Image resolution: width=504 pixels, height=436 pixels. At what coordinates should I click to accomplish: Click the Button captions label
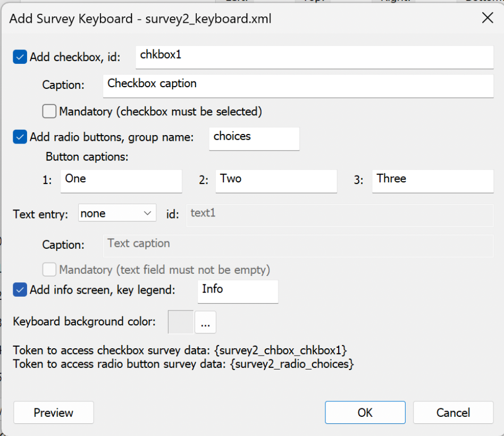coord(87,157)
